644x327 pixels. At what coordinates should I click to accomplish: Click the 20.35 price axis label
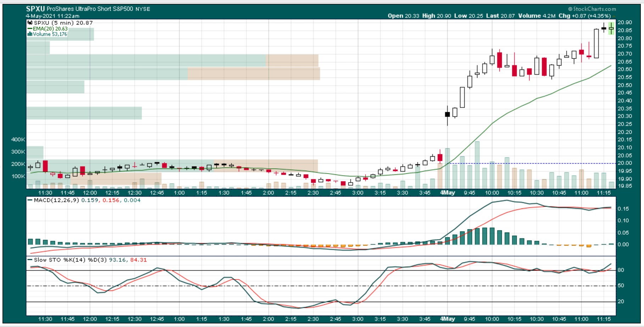pyautogui.click(x=624, y=109)
